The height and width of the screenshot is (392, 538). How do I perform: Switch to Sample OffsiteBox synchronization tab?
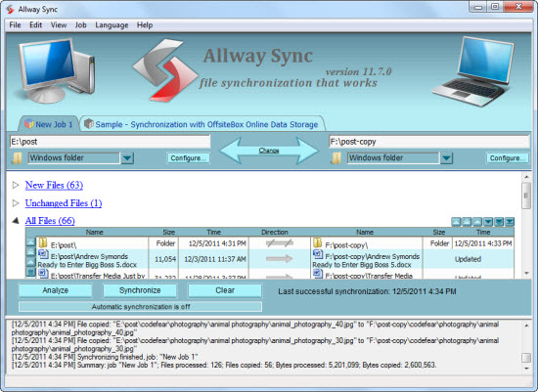tap(202, 124)
